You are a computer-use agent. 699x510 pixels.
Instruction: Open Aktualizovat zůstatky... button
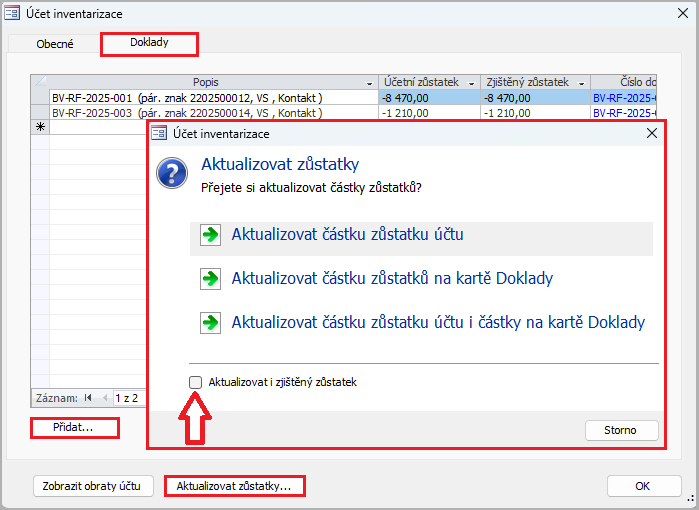coord(234,486)
